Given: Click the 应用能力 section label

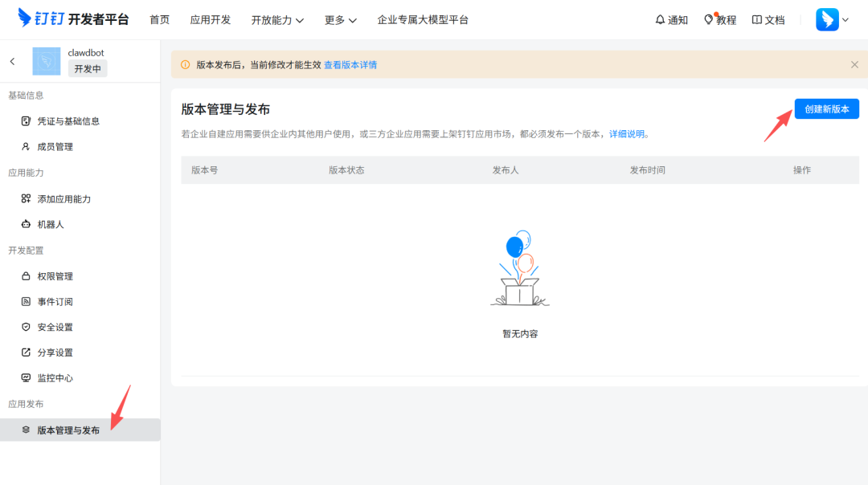Looking at the screenshot, I should pos(26,173).
